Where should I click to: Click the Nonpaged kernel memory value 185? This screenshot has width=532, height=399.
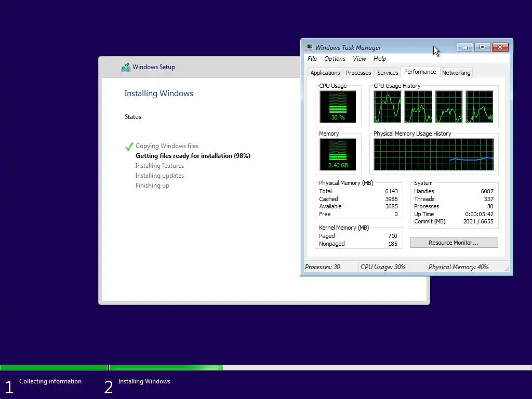pyautogui.click(x=393, y=244)
